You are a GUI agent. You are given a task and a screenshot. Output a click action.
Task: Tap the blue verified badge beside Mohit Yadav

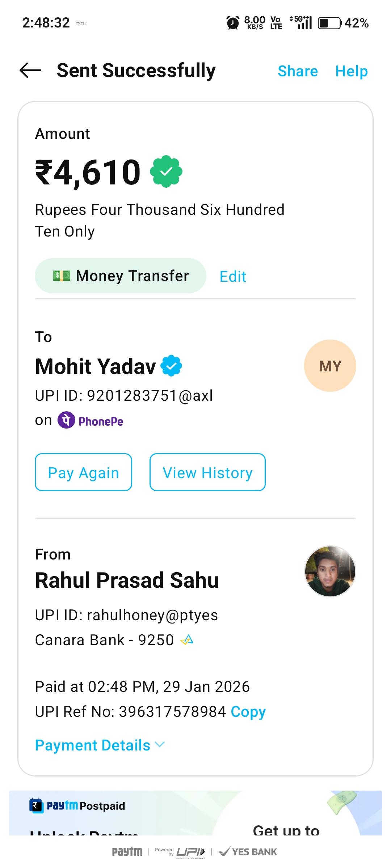tap(171, 366)
